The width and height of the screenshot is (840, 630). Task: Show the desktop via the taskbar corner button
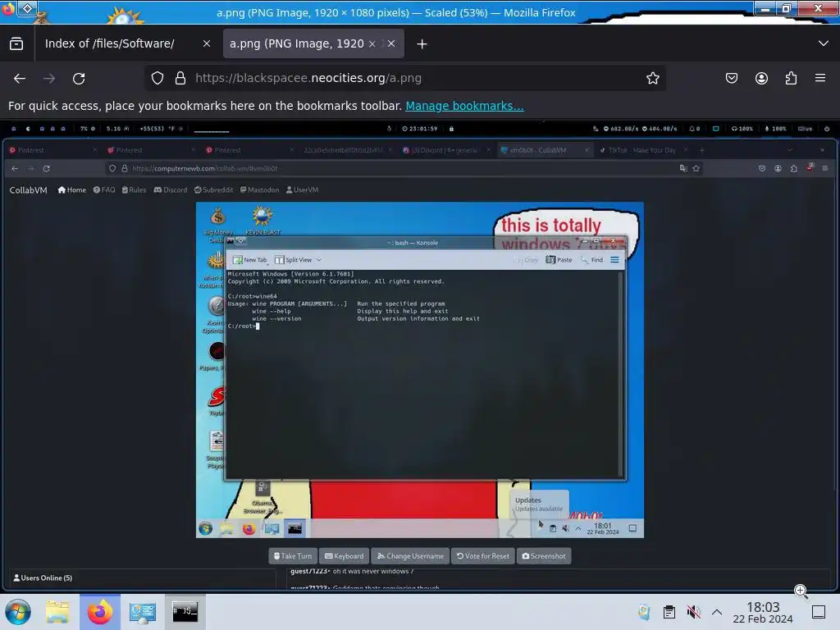(819, 612)
